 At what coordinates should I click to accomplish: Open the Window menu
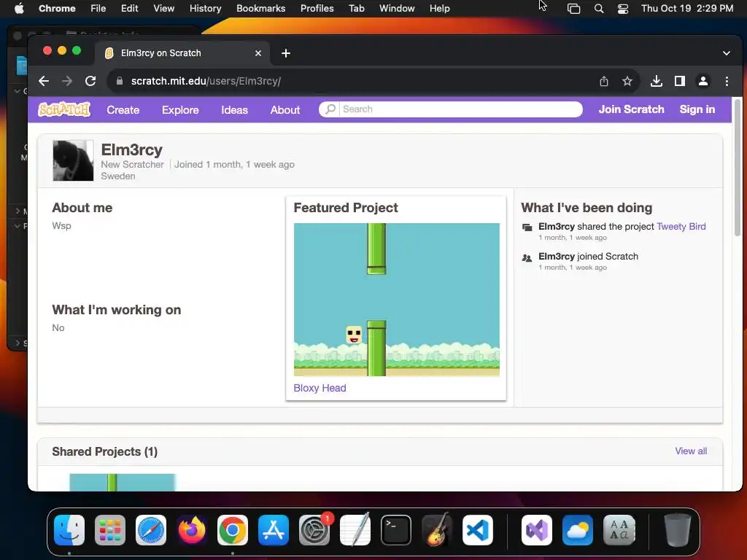397,9
